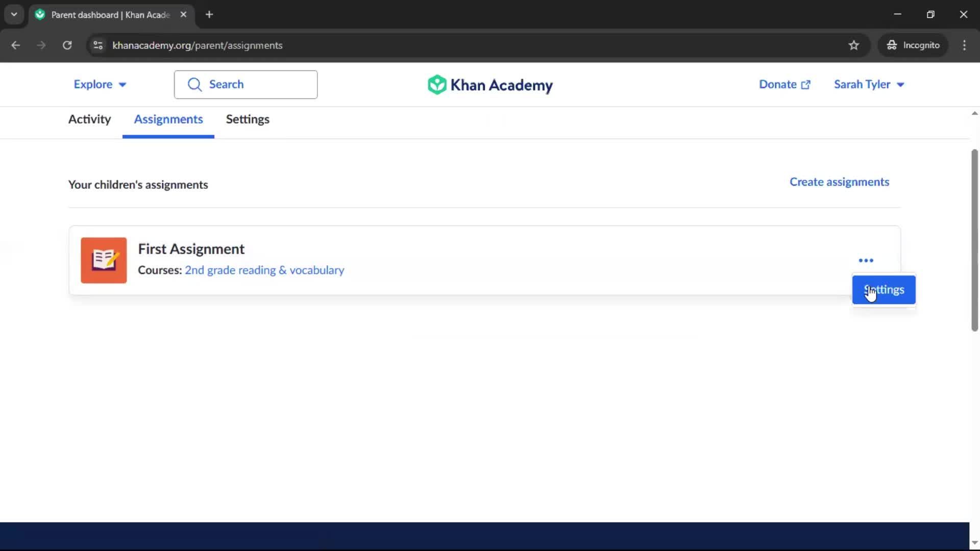980x551 pixels.
Task: Click the scrollbar up arrow
Action: click(x=974, y=113)
